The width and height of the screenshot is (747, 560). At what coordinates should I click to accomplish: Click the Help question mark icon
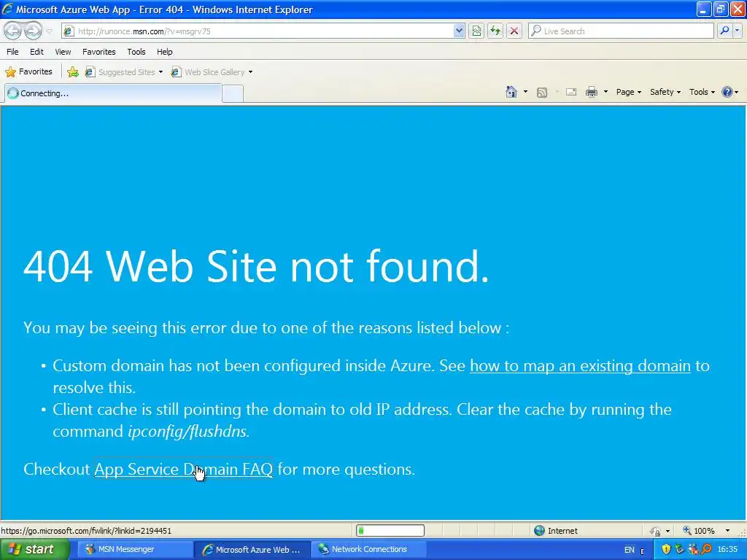pos(727,92)
